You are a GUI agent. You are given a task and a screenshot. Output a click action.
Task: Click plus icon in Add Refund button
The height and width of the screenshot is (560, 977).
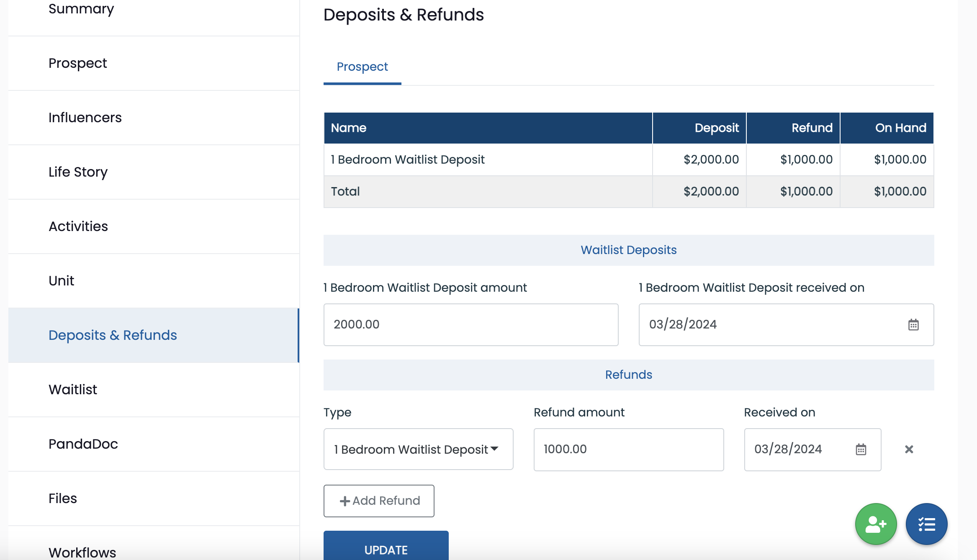[x=345, y=501]
